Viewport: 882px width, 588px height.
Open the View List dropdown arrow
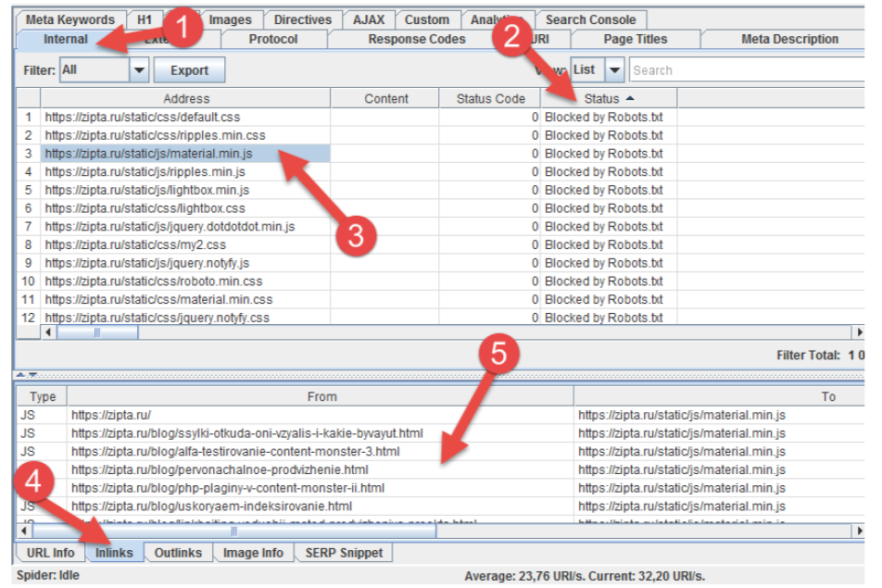point(615,70)
